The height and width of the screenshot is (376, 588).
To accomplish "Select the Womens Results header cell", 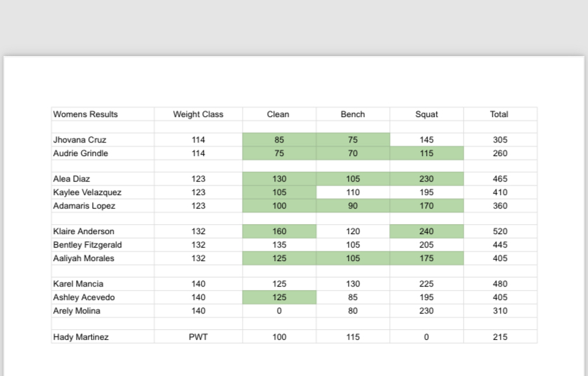I will coord(103,114).
